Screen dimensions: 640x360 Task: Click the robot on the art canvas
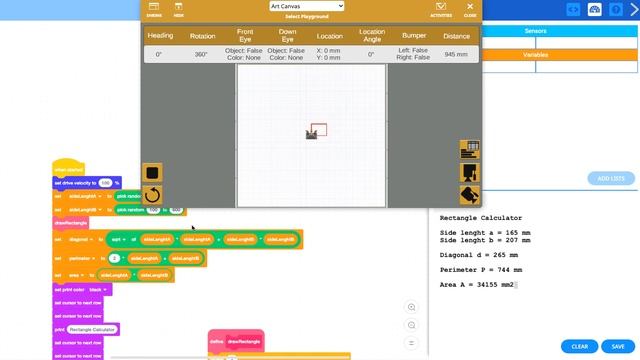pyautogui.click(x=311, y=135)
